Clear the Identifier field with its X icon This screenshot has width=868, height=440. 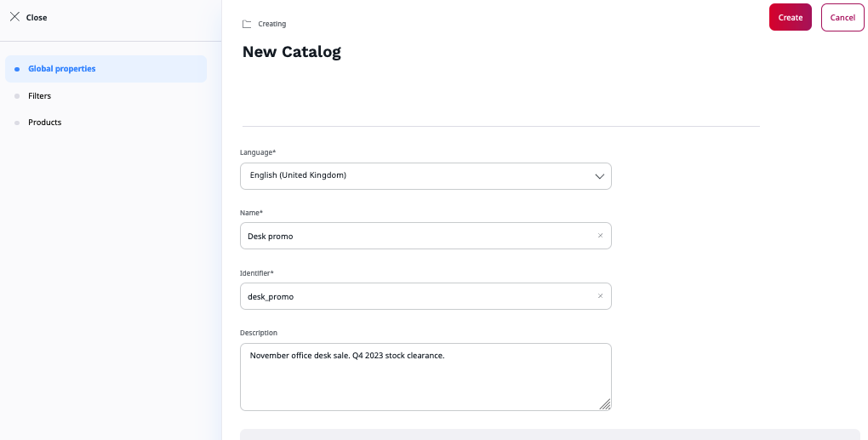600,296
